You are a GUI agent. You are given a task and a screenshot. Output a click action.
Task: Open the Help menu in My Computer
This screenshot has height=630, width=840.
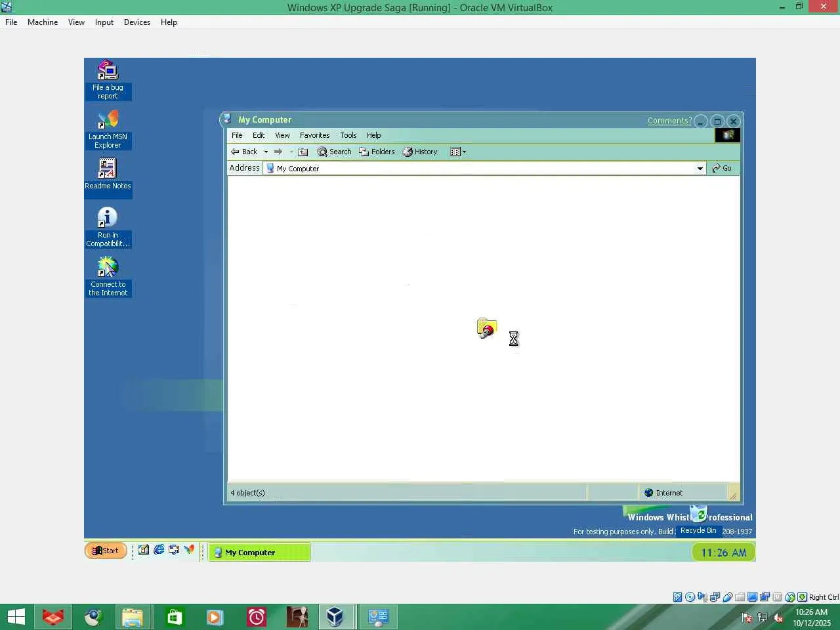pos(373,135)
